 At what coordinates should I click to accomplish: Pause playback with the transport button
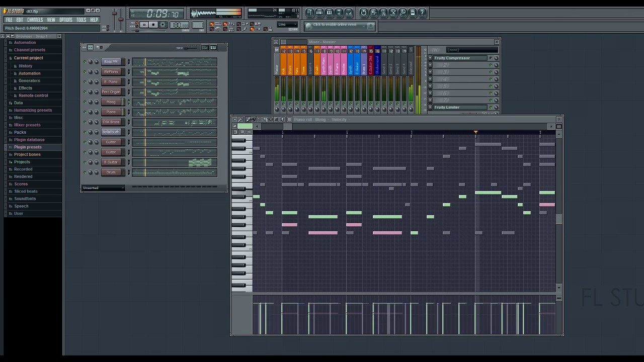tap(144, 25)
